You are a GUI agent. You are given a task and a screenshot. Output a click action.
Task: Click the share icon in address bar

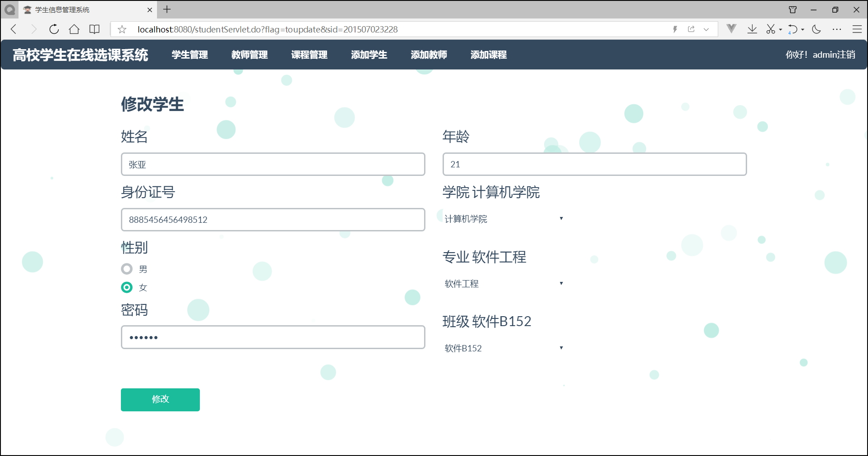click(x=691, y=29)
